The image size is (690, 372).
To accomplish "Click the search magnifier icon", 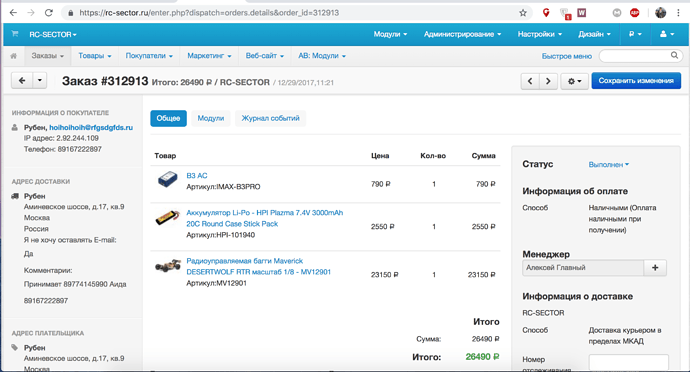I will point(674,55).
